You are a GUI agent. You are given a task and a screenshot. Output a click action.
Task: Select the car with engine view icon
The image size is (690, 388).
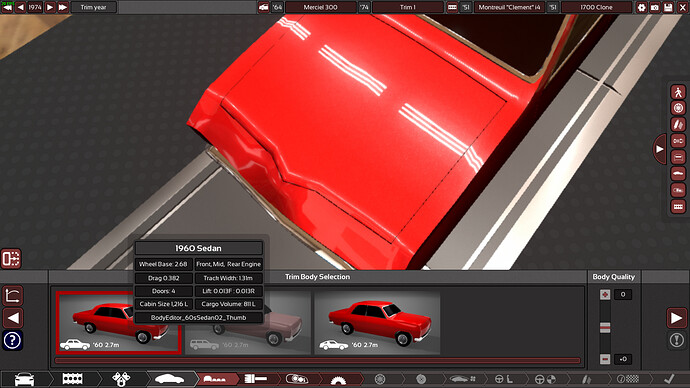(678, 190)
